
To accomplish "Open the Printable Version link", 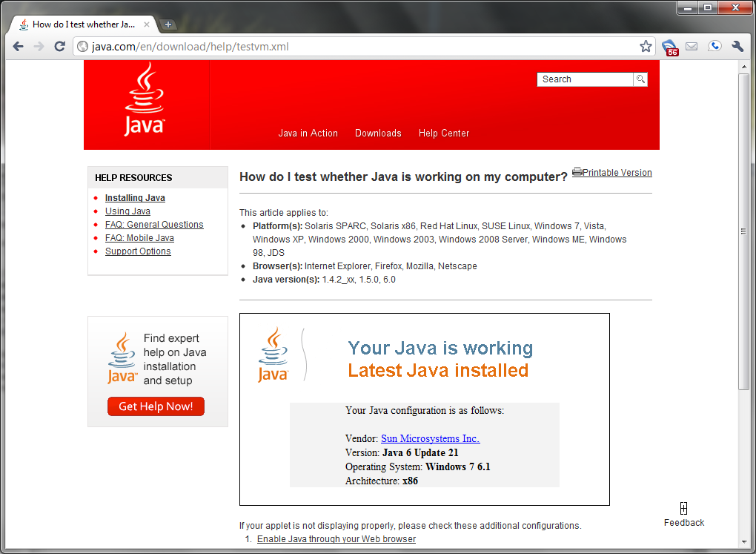I will click(617, 173).
